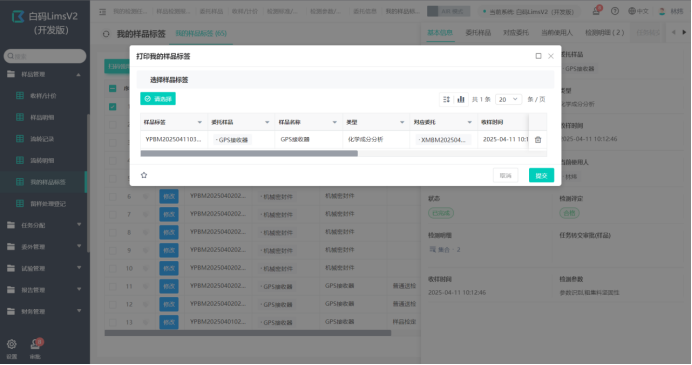Image resolution: width=692 pixels, height=365 pixels.
Task: Click the refresh circle icon beside 我的样品标签 title
Action: (x=106, y=34)
